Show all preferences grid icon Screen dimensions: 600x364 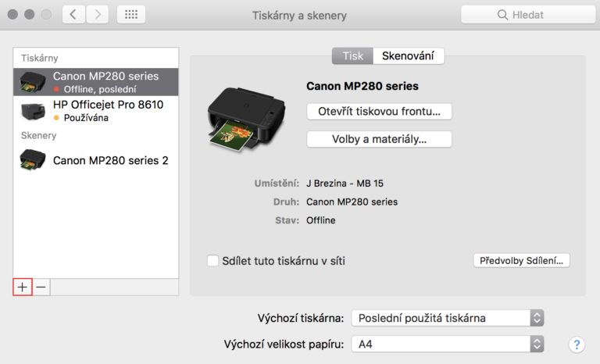[x=131, y=15]
